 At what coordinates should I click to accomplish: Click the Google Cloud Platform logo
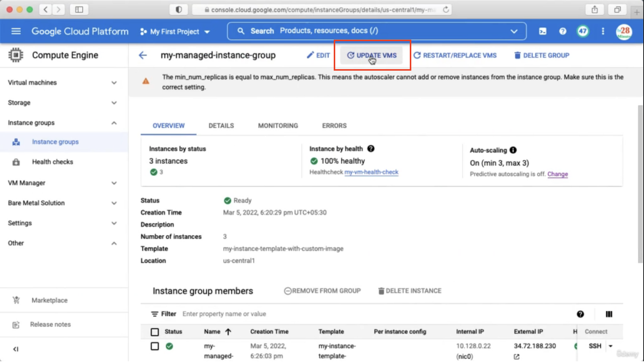click(80, 31)
